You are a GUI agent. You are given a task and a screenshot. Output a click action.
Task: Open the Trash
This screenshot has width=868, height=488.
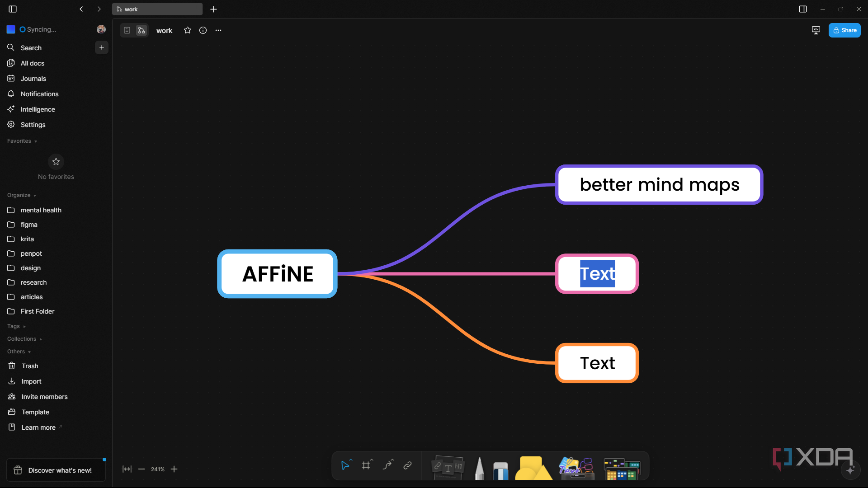click(56, 366)
